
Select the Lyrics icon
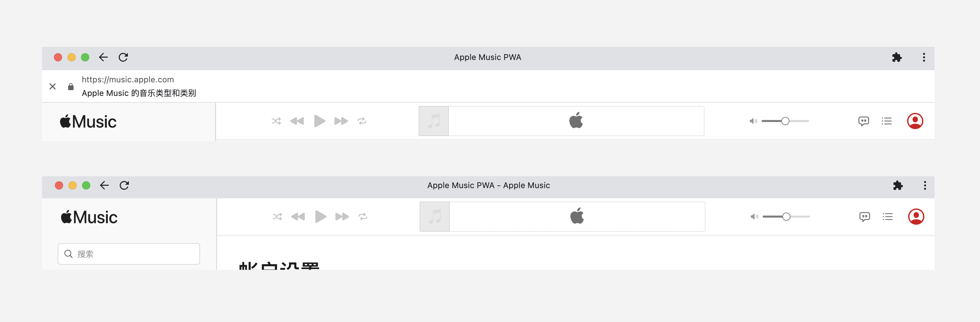[864, 121]
